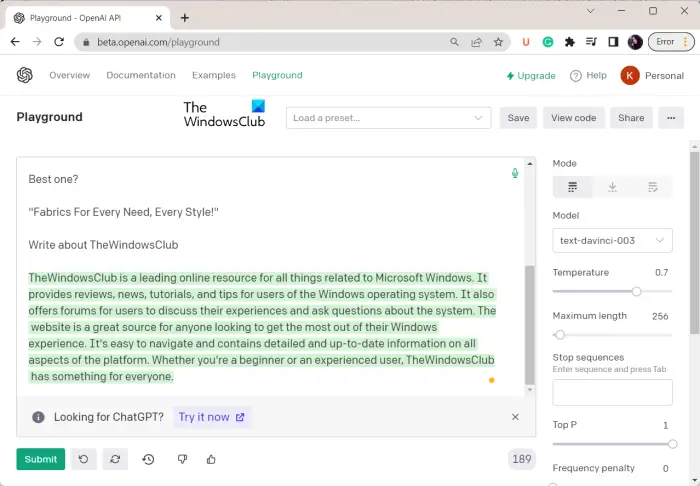Open the media control playlist icon
Image resolution: width=700 pixels, height=486 pixels.
click(x=592, y=42)
